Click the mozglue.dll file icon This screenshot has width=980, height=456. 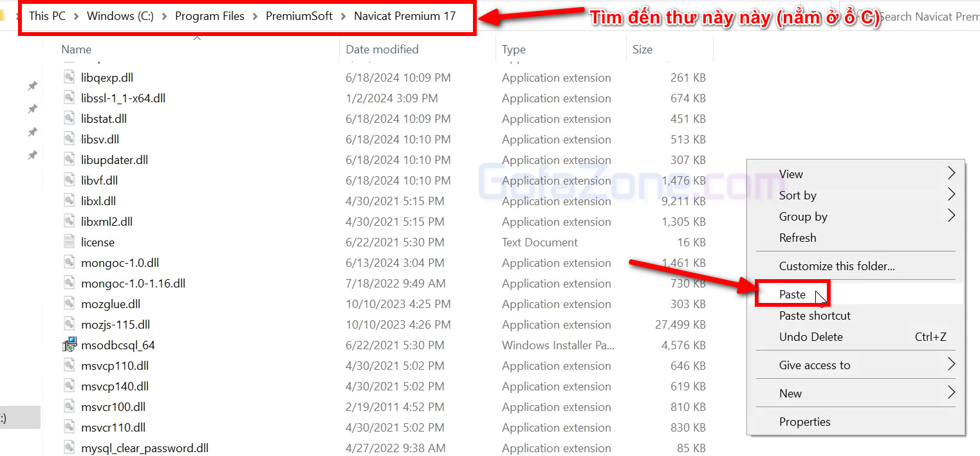69,304
